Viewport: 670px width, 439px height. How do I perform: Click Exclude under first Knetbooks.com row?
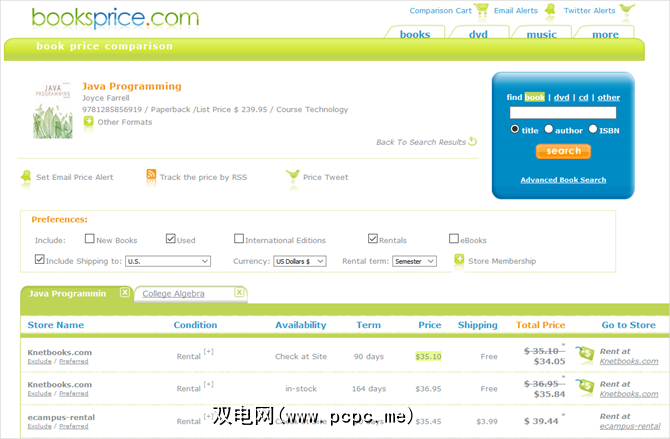tap(39, 361)
